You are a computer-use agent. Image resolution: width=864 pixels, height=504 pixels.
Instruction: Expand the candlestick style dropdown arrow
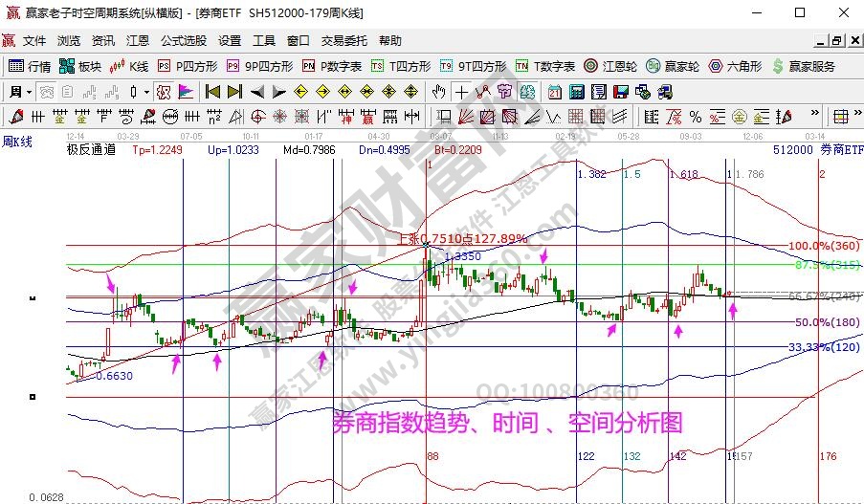pos(145,92)
